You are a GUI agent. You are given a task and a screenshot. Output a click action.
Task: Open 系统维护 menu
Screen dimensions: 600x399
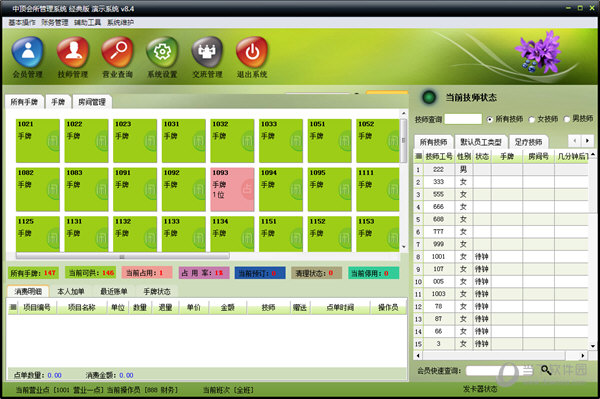(121, 23)
